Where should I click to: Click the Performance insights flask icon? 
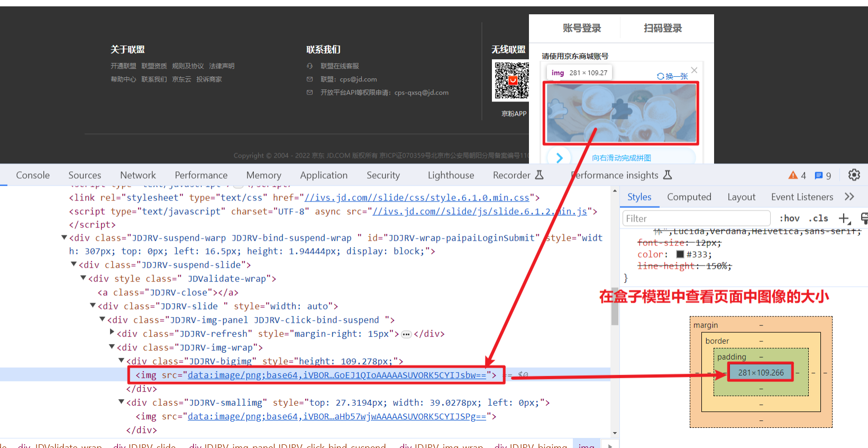667,175
